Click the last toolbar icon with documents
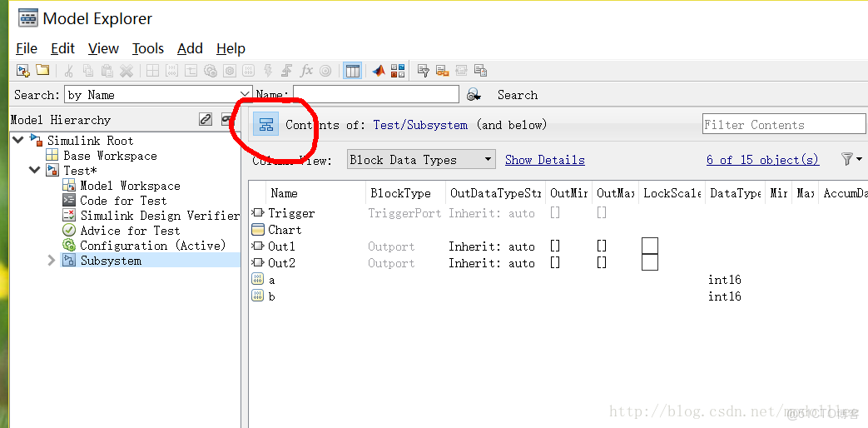 tap(480, 71)
